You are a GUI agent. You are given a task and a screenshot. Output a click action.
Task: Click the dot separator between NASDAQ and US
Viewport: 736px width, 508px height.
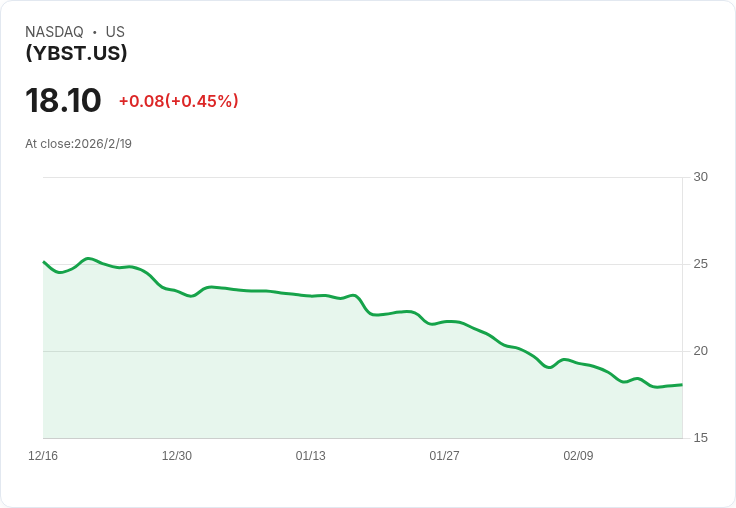coord(95,32)
